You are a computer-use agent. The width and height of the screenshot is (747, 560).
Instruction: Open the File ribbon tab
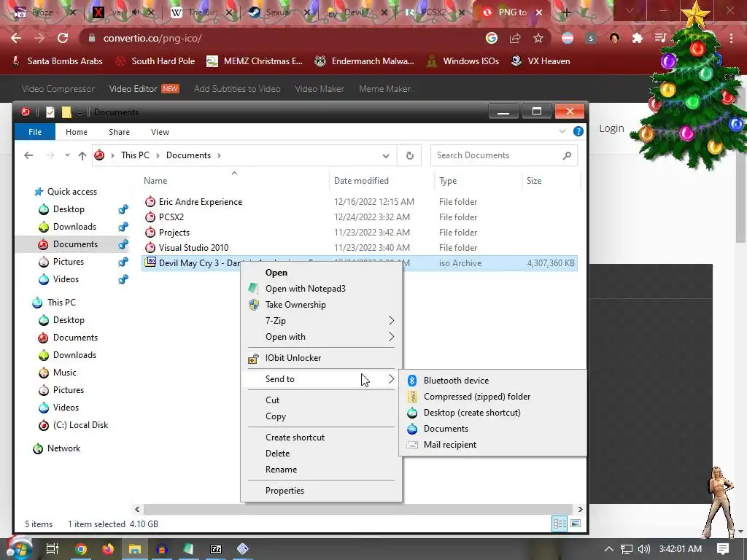(x=35, y=132)
